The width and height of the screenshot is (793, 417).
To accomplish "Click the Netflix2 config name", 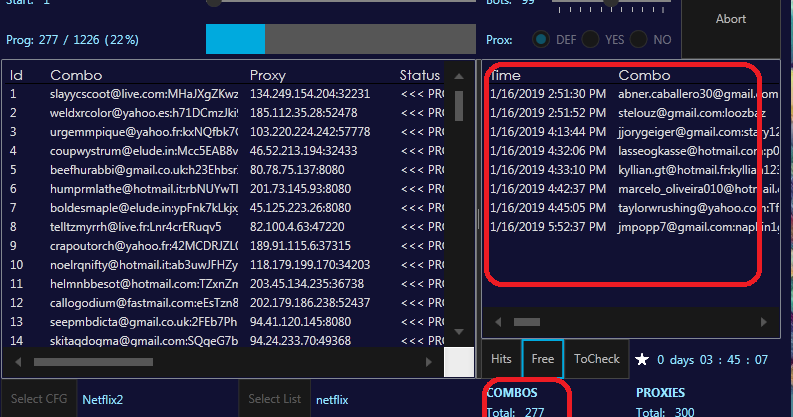I will click(103, 400).
